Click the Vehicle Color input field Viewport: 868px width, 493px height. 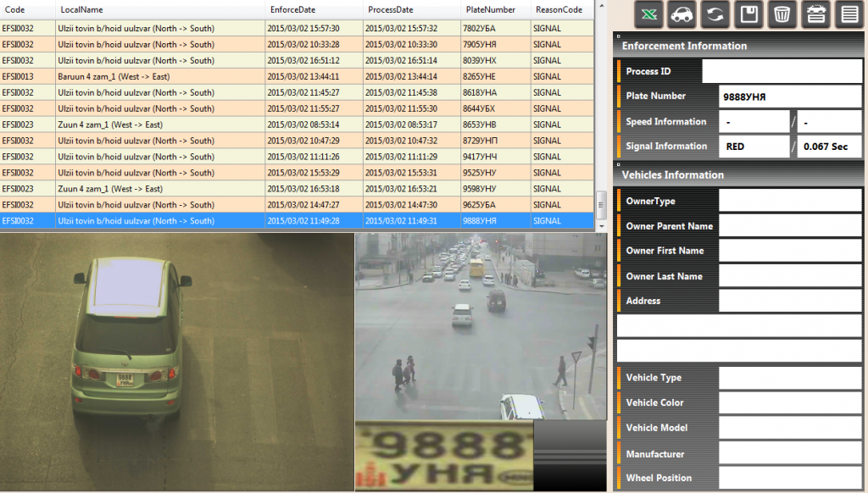(790, 402)
